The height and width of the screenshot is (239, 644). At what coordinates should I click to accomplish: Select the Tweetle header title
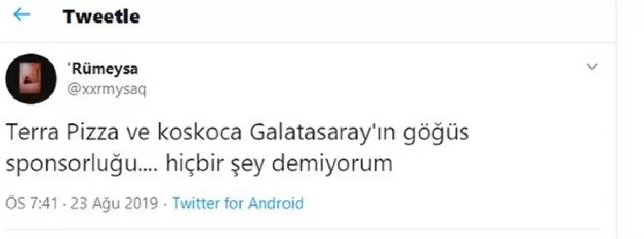101,16
